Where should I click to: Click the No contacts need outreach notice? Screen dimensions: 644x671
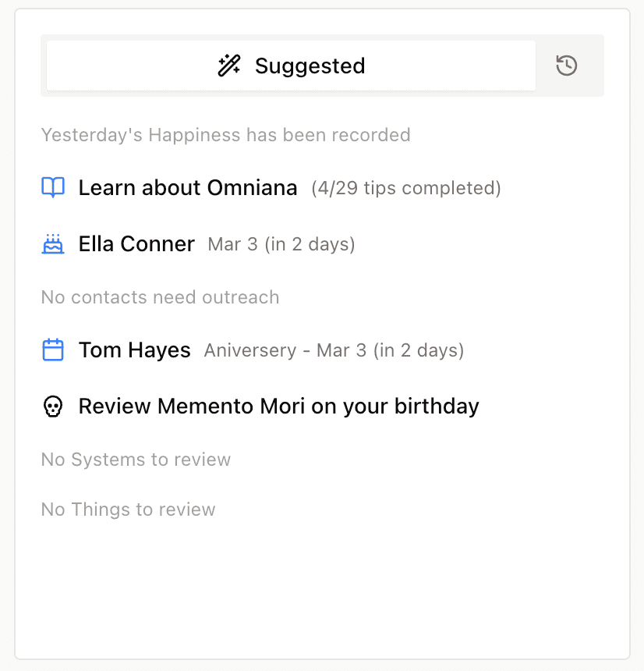point(160,296)
